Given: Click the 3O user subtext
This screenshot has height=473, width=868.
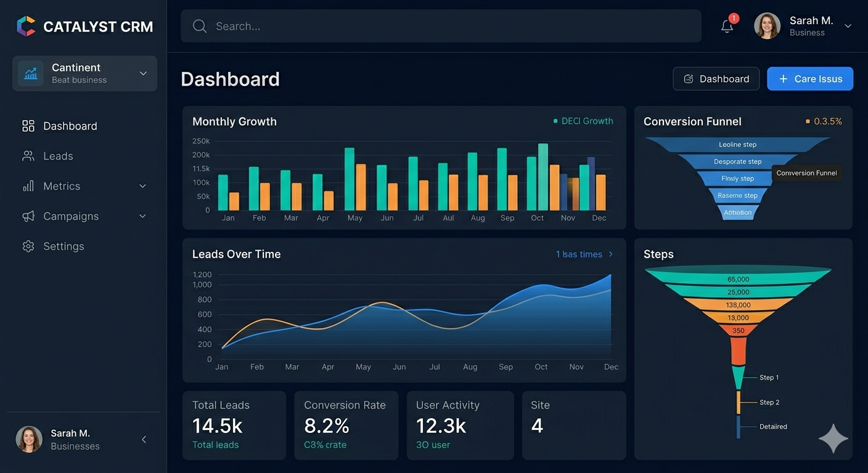Looking at the screenshot, I should [433, 445].
